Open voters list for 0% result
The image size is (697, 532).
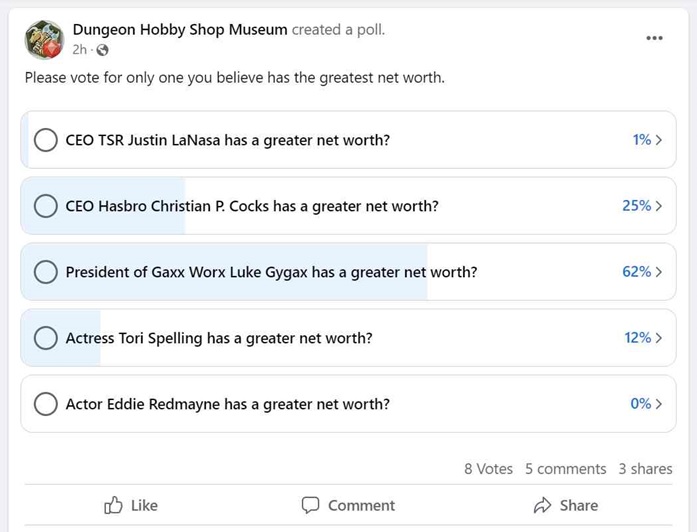646,404
